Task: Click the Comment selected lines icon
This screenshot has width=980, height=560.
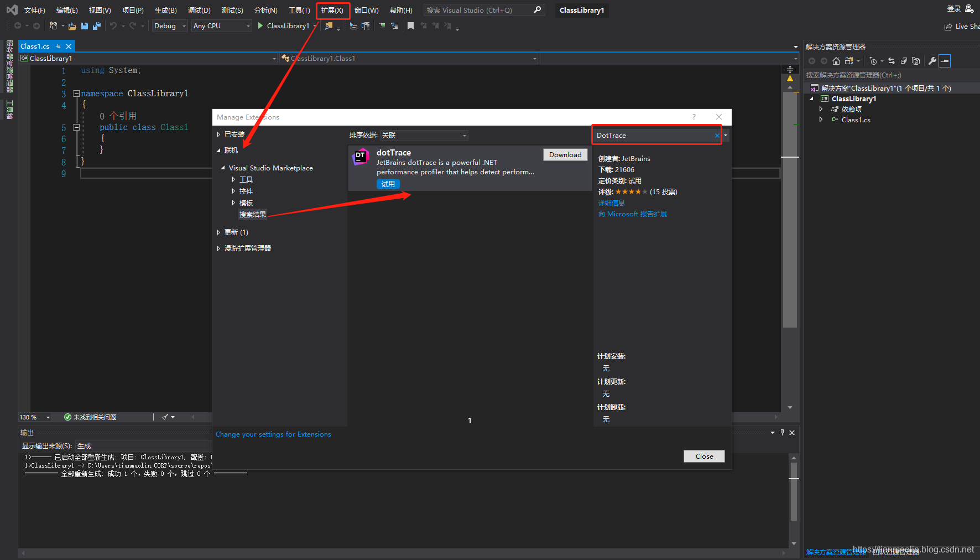Action: pyautogui.click(x=382, y=26)
